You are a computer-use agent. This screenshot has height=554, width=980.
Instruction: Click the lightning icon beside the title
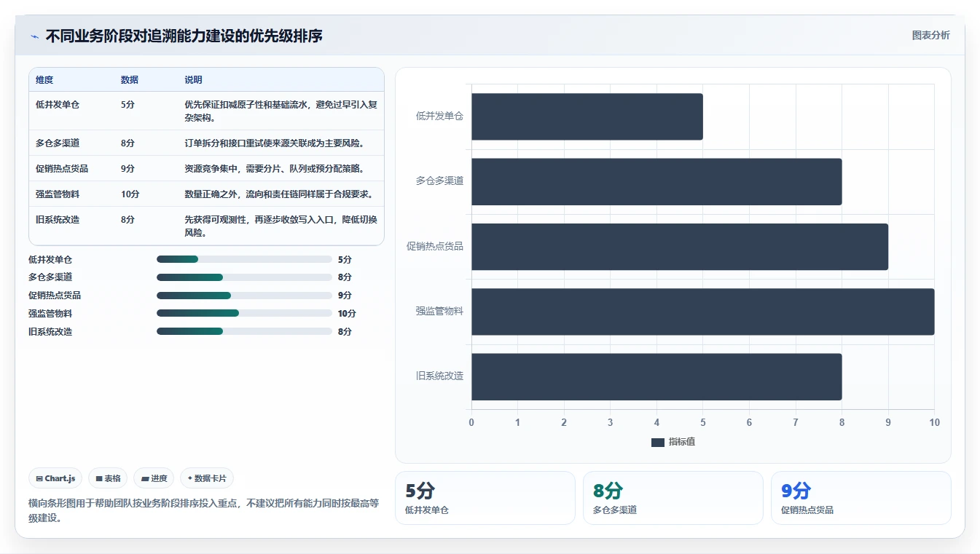(x=35, y=36)
